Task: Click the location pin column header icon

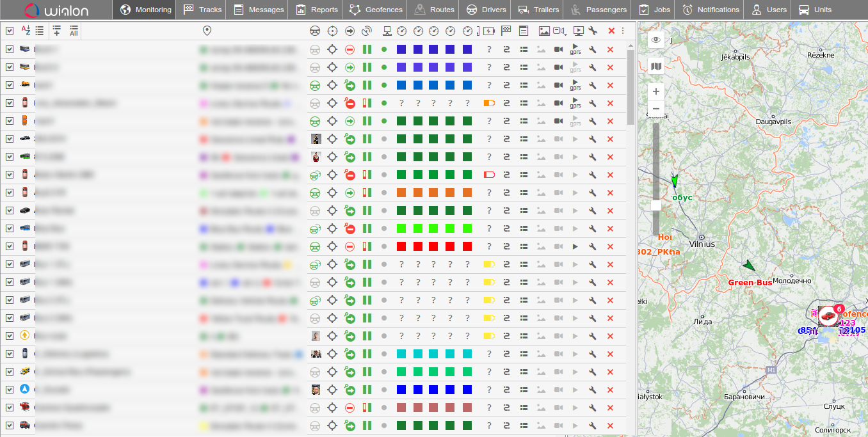Action: click(x=207, y=30)
